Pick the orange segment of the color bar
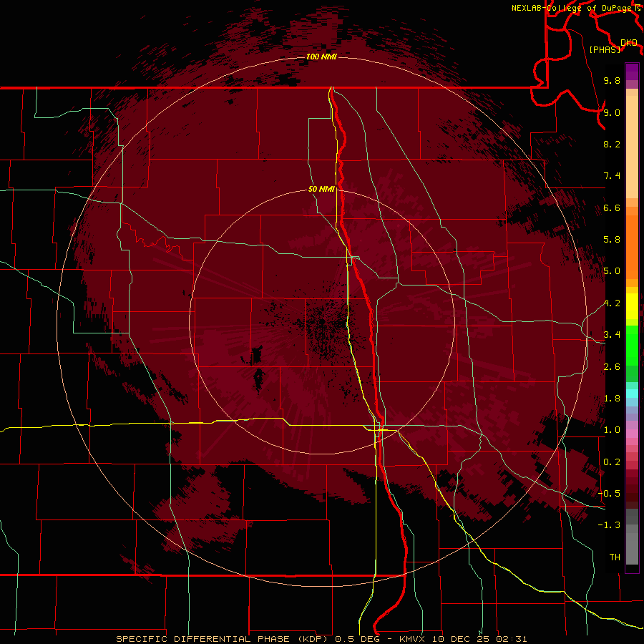 632,248
